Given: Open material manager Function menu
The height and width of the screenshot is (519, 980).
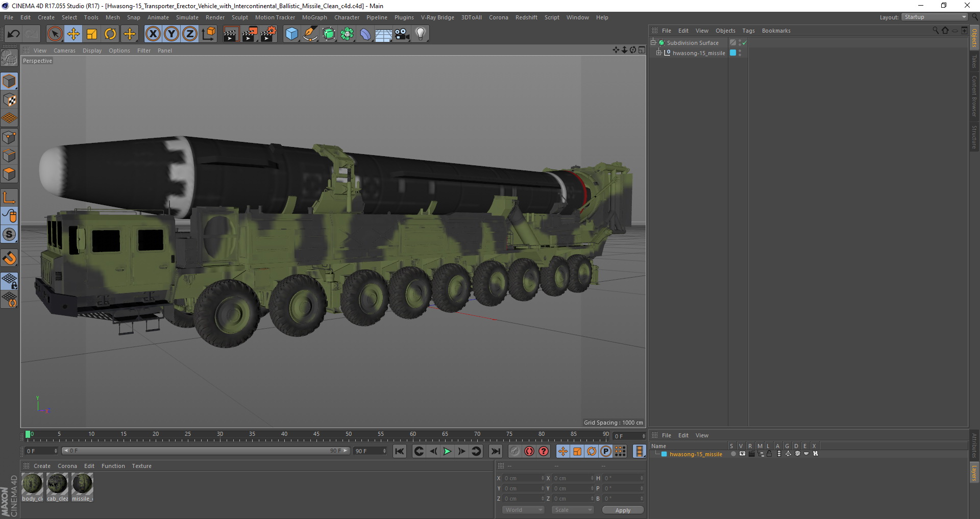Looking at the screenshot, I should pos(113,466).
